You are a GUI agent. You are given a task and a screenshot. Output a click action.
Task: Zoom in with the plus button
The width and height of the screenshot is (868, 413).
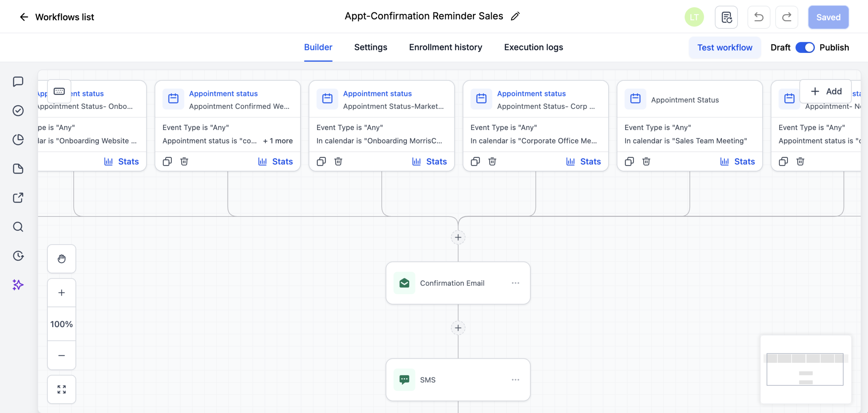pyautogui.click(x=61, y=293)
